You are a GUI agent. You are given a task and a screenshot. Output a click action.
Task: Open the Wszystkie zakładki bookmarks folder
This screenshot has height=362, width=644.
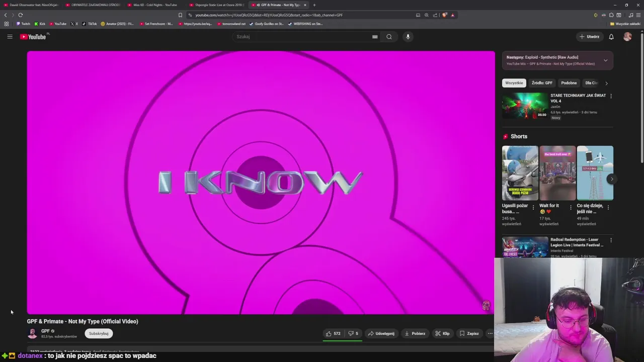pyautogui.click(x=625, y=24)
